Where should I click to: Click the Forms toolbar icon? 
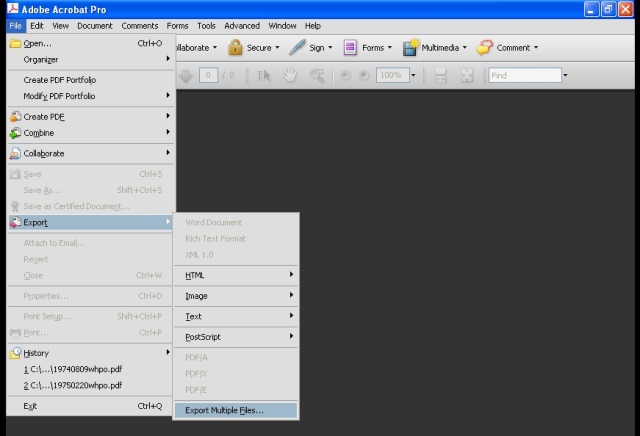pyautogui.click(x=350, y=47)
